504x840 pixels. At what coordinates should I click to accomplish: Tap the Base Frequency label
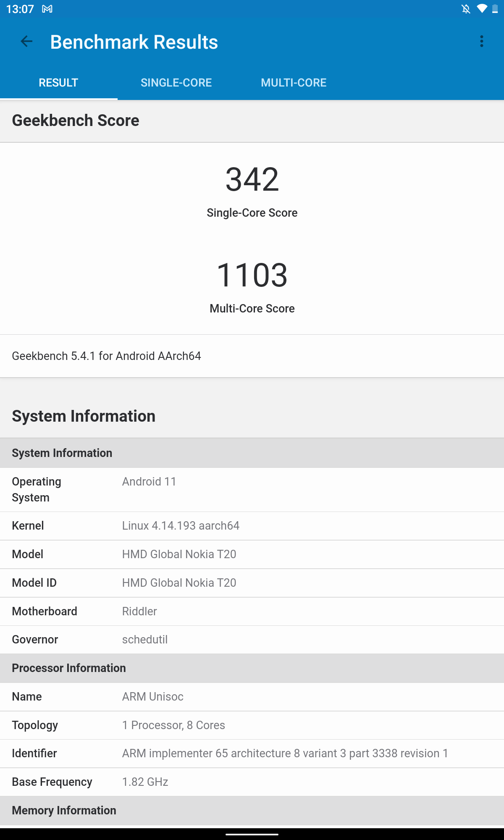(52, 782)
